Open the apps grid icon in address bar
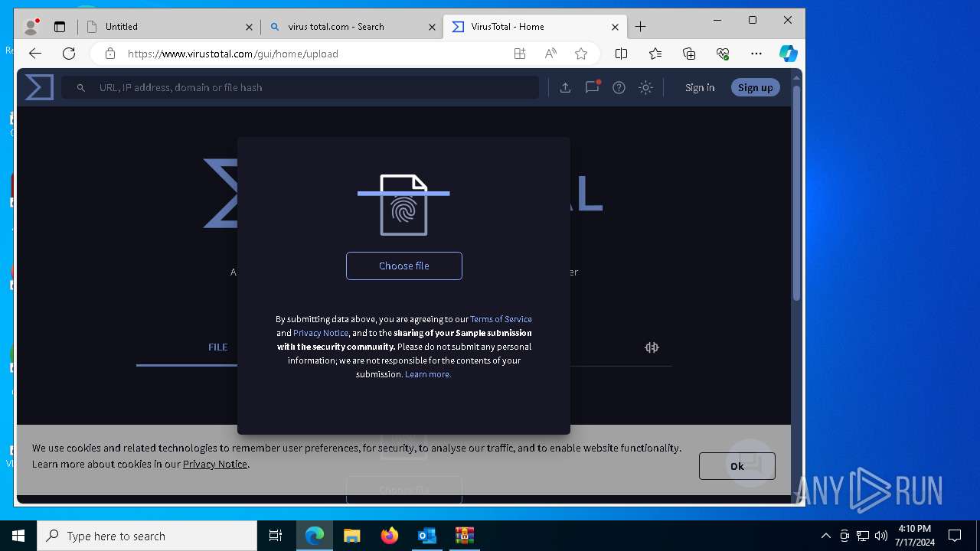 520,54
